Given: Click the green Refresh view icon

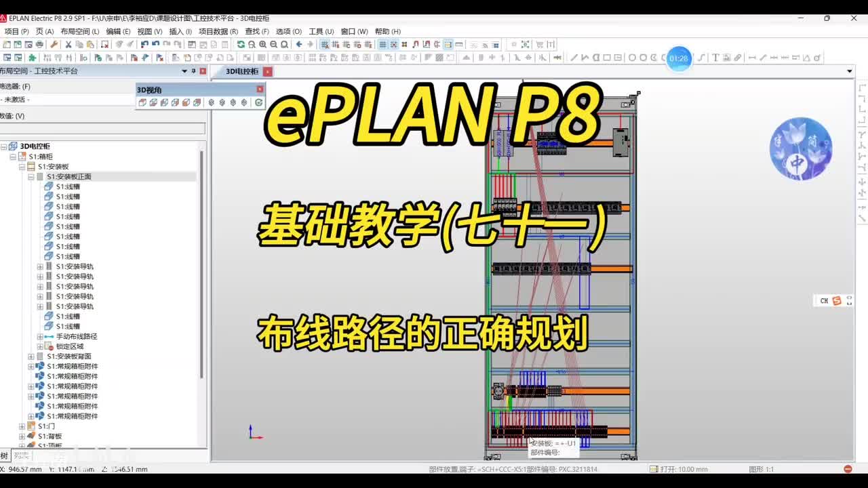Looking at the screenshot, I should tap(241, 44).
